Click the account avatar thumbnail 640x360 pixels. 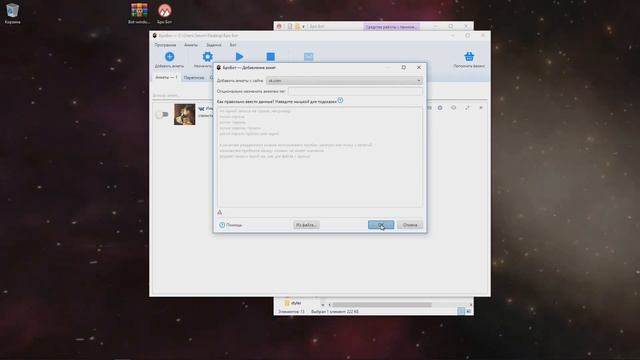(x=184, y=114)
